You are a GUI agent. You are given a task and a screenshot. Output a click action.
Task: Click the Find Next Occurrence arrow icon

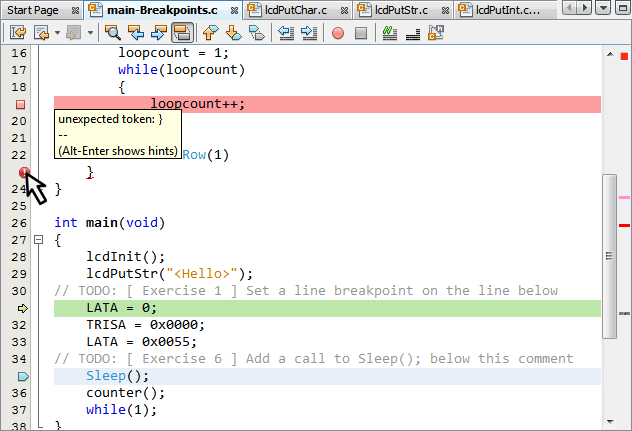pyautogui.click(x=159, y=33)
